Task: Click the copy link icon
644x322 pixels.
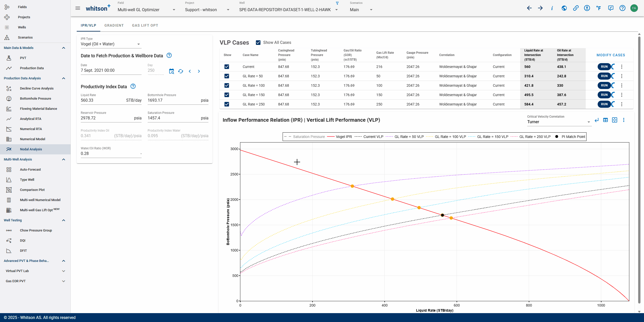Action: coord(576,8)
